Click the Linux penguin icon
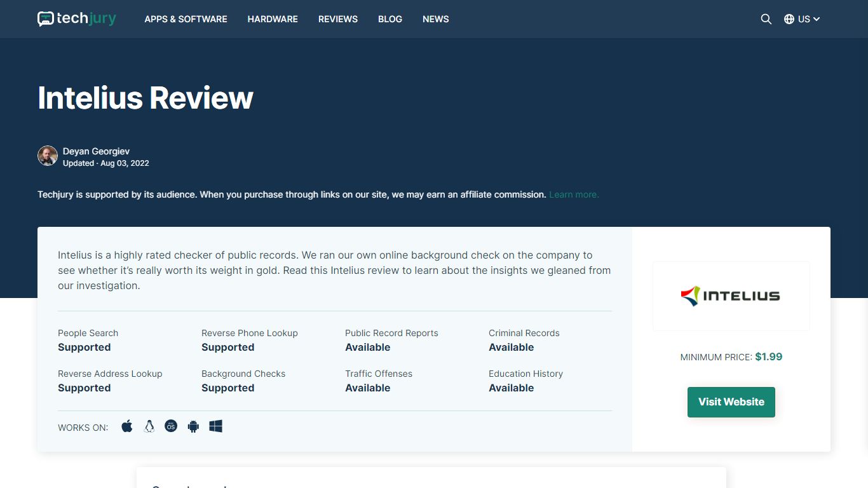The width and height of the screenshot is (868, 488). [x=149, y=426]
